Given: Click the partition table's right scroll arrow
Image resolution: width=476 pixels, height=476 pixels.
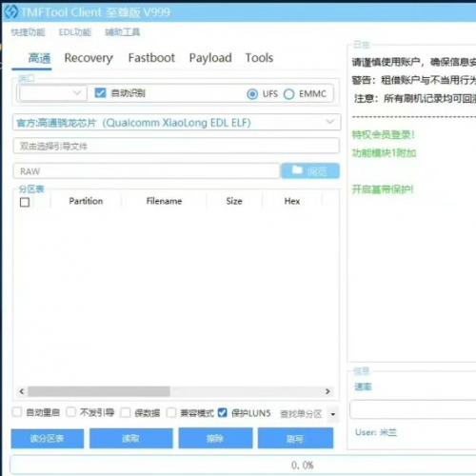Looking at the screenshot, I should (x=327, y=391).
